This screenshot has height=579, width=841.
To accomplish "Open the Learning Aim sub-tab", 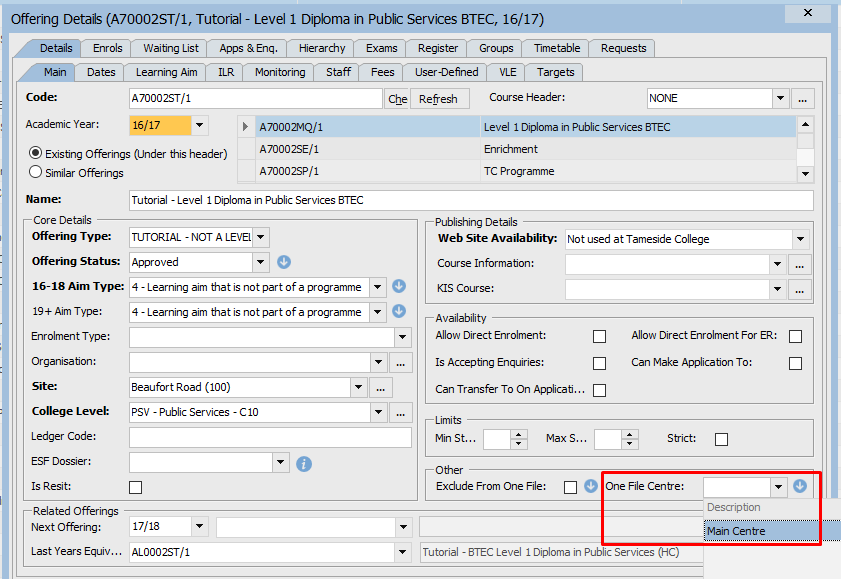I will click(167, 72).
